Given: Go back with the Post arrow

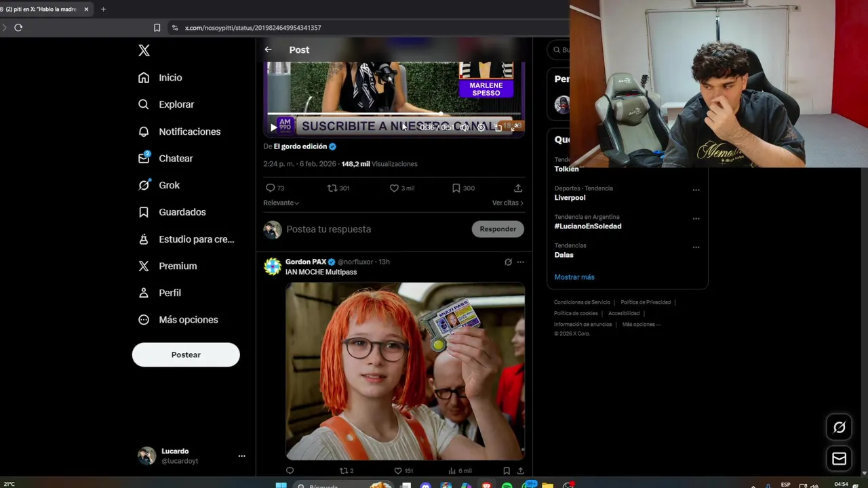Looking at the screenshot, I should point(268,49).
